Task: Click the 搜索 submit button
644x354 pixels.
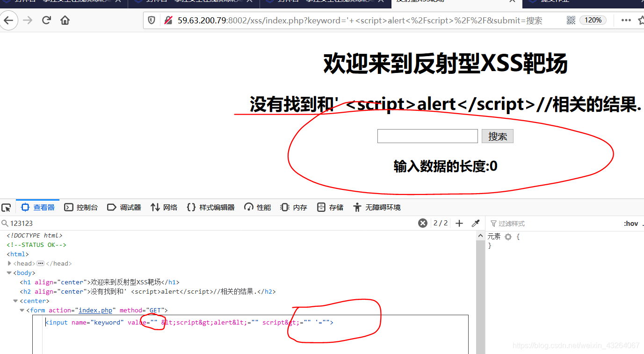Action: coord(498,136)
